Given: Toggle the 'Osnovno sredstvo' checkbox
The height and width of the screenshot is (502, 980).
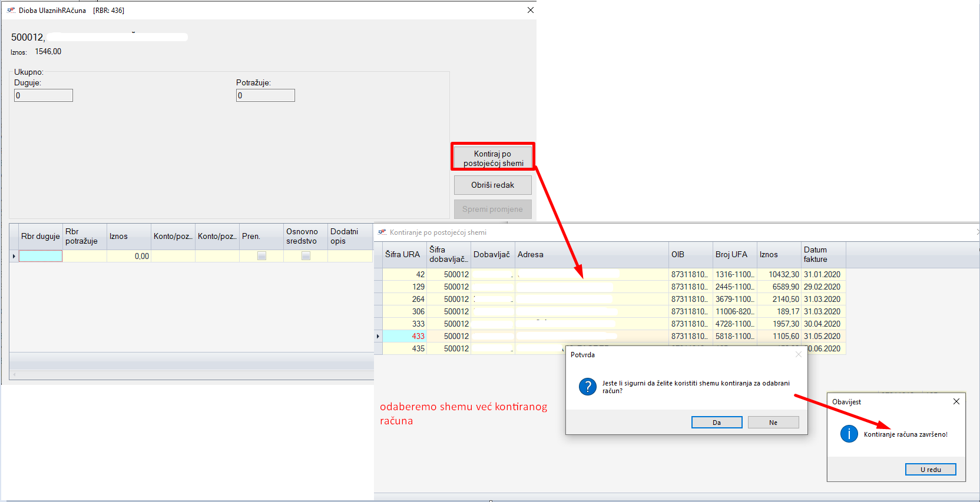Looking at the screenshot, I should coord(306,256).
